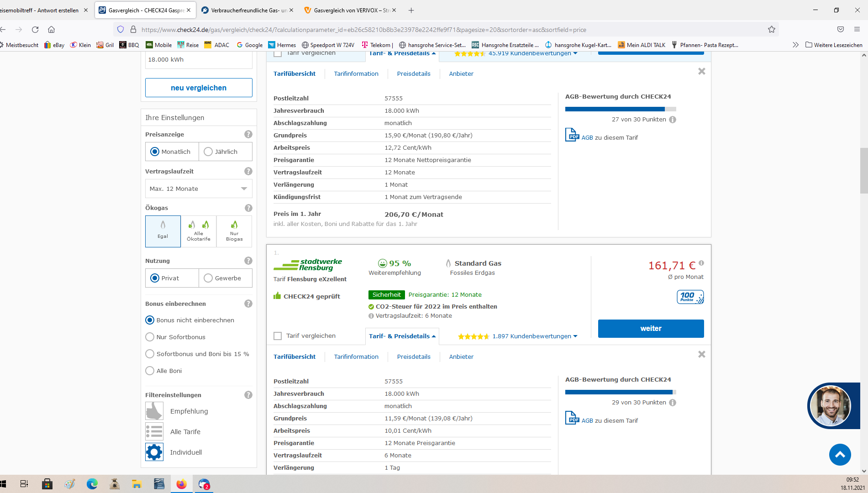
Task: Open the Mein ALDI TALK bookmark
Action: pos(641,45)
